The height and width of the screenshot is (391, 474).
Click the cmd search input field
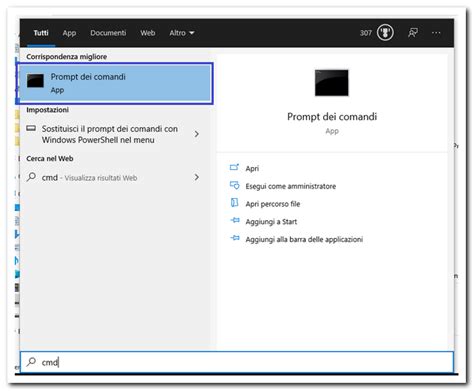(237, 362)
